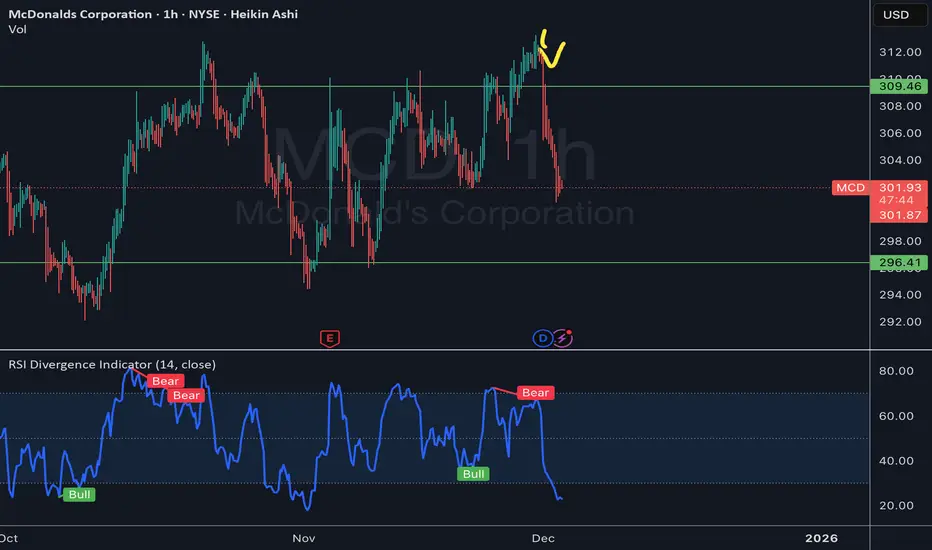Click the Bull label below late-November RSI

tap(474, 474)
